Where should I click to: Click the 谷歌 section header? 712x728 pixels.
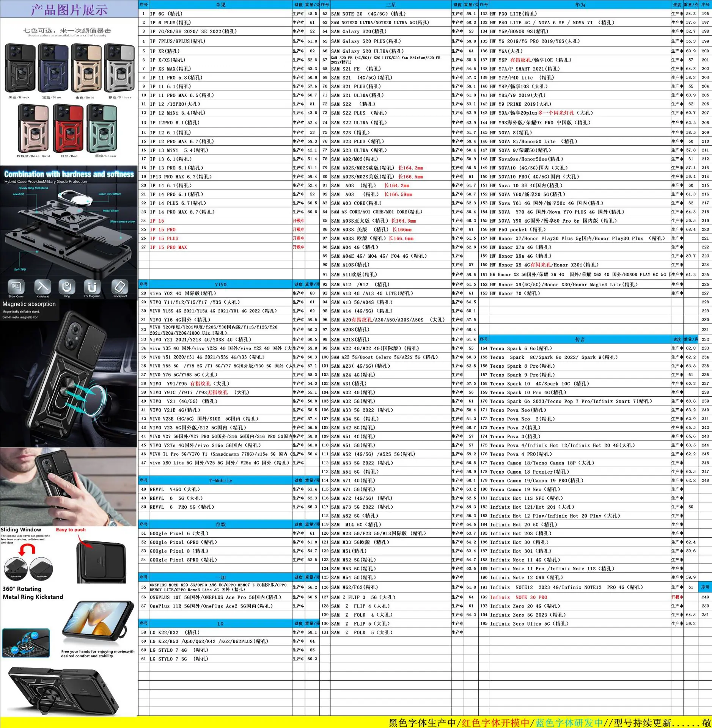221,524
